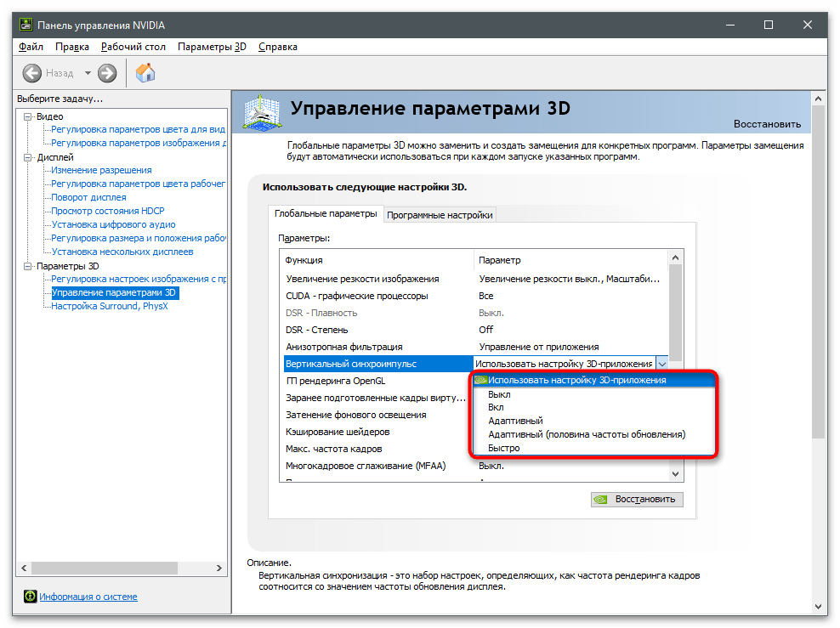Open Установка нескольких дисплеев task

pos(122,252)
